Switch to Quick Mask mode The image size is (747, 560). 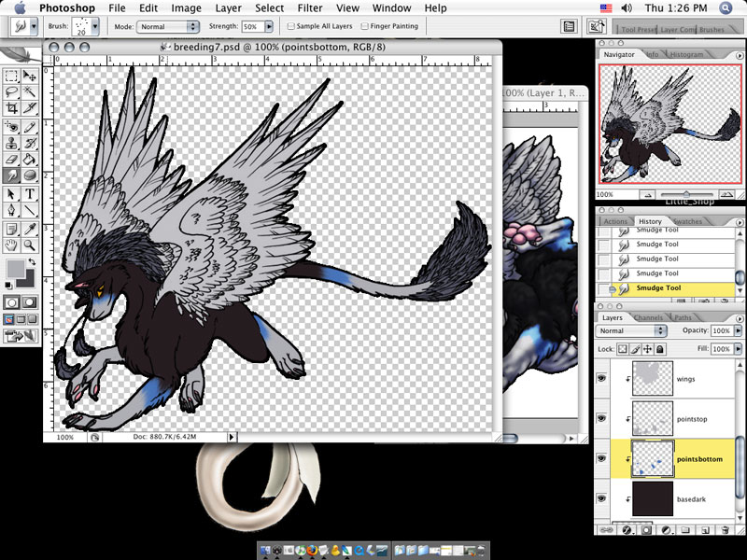tap(30, 302)
